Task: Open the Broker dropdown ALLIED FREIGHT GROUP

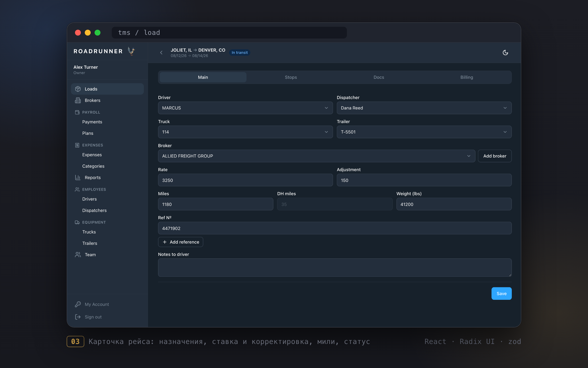Action: click(x=317, y=156)
